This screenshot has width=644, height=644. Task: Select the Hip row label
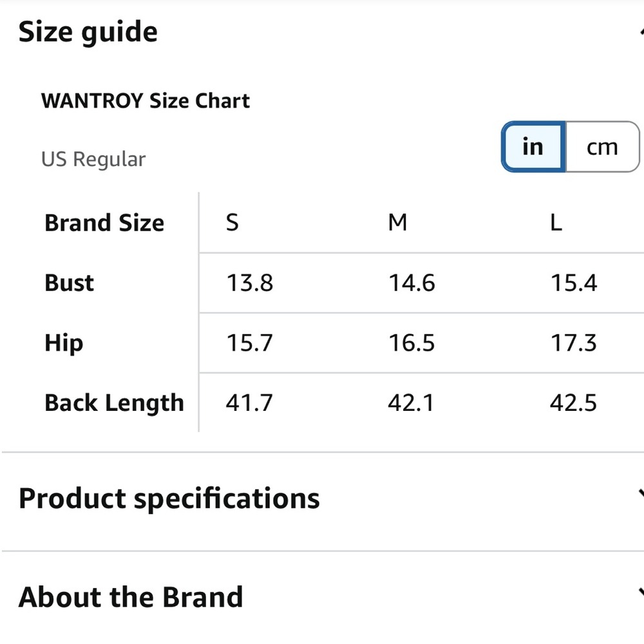click(64, 343)
